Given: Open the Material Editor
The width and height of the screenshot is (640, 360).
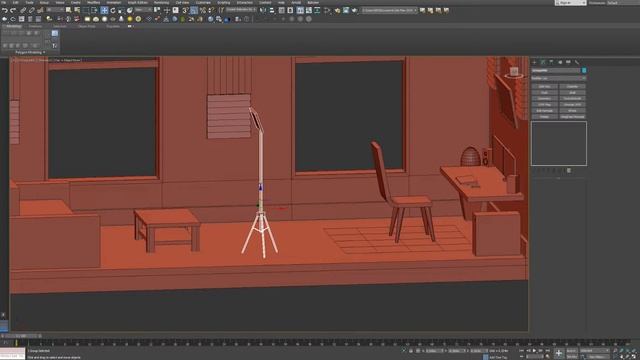Looking at the screenshot, I should pyautogui.click(x=327, y=10).
